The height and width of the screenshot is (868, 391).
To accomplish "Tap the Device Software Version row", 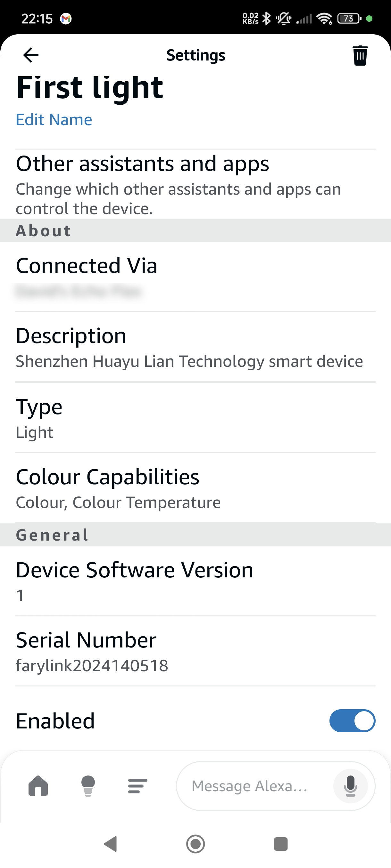I will 195,581.
